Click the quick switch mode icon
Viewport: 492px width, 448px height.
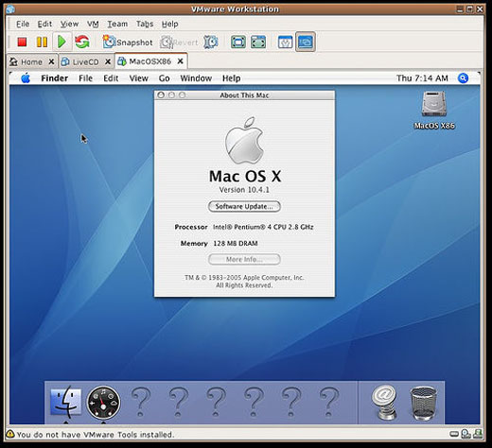pos(258,42)
